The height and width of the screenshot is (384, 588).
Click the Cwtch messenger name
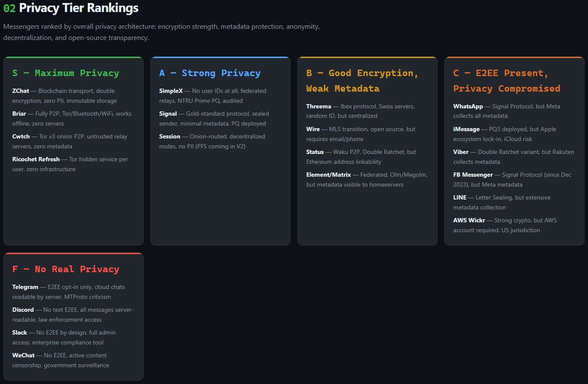coord(21,136)
